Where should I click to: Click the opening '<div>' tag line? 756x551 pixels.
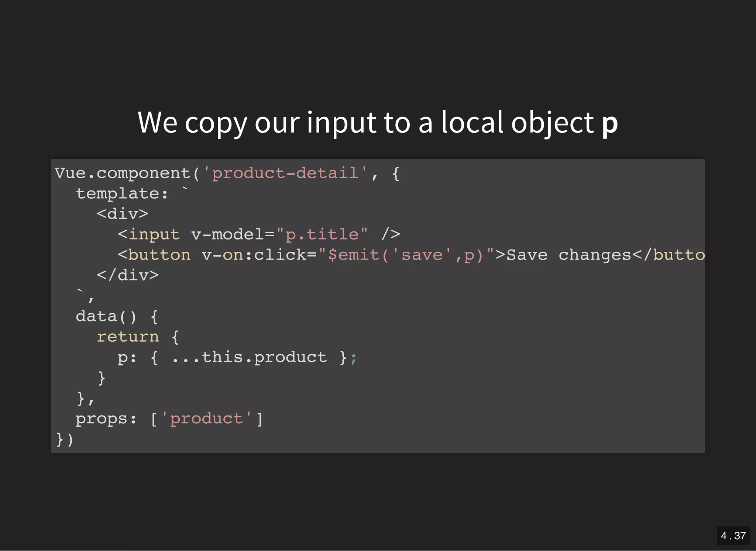tap(123, 214)
